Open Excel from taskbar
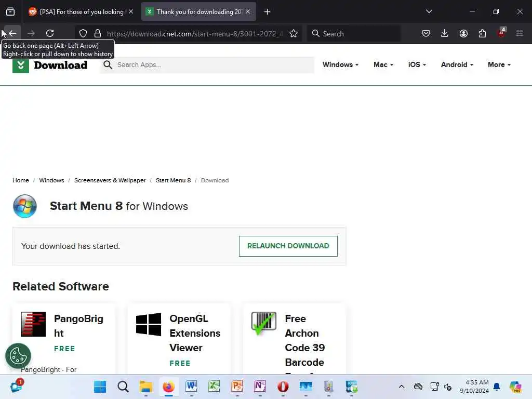Image resolution: width=532 pixels, height=399 pixels. tap(214, 387)
